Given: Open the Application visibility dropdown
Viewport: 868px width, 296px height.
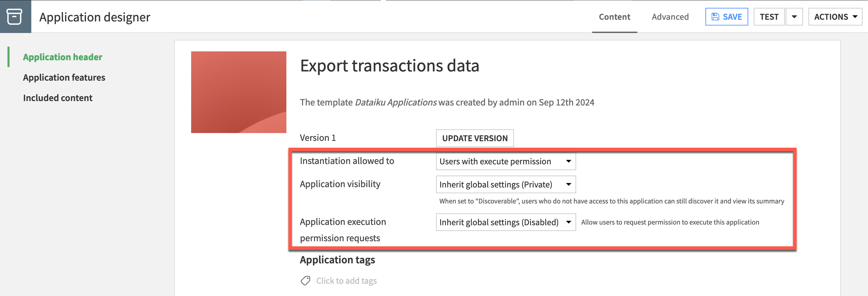Looking at the screenshot, I should 505,184.
